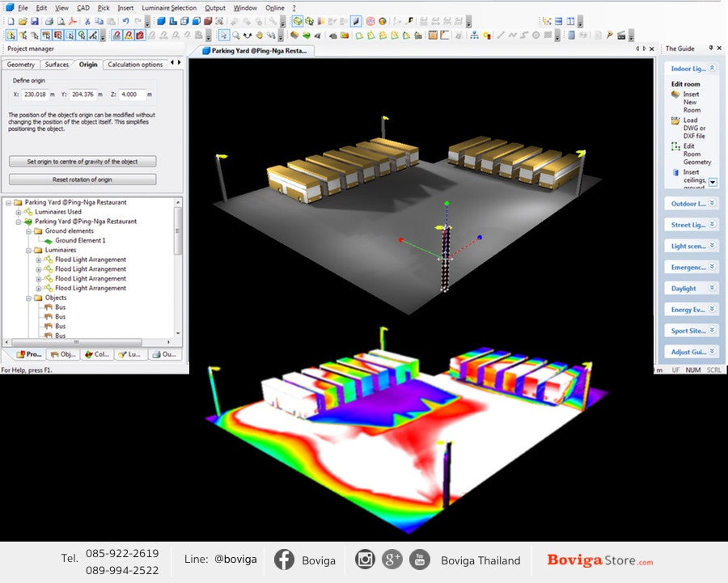Screen dimensions: 728x583
Task: Open the Luminaire Selection menu
Action: tap(168, 7)
